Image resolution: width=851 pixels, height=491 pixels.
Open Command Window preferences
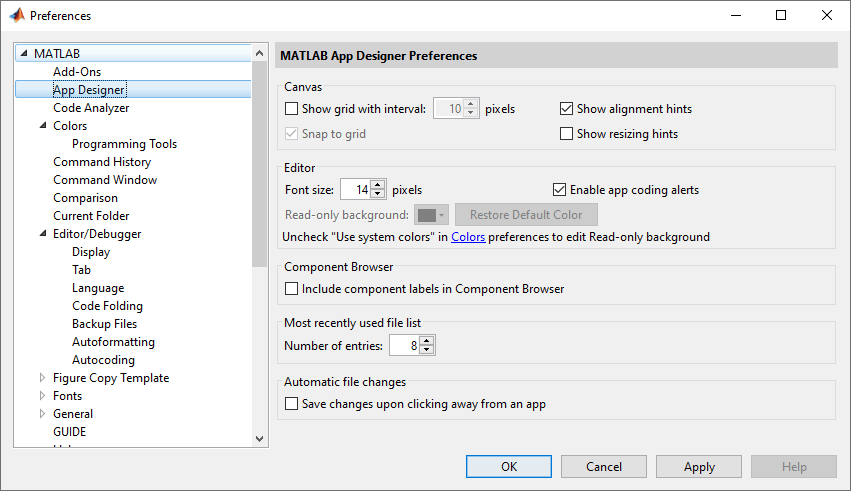click(x=105, y=180)
